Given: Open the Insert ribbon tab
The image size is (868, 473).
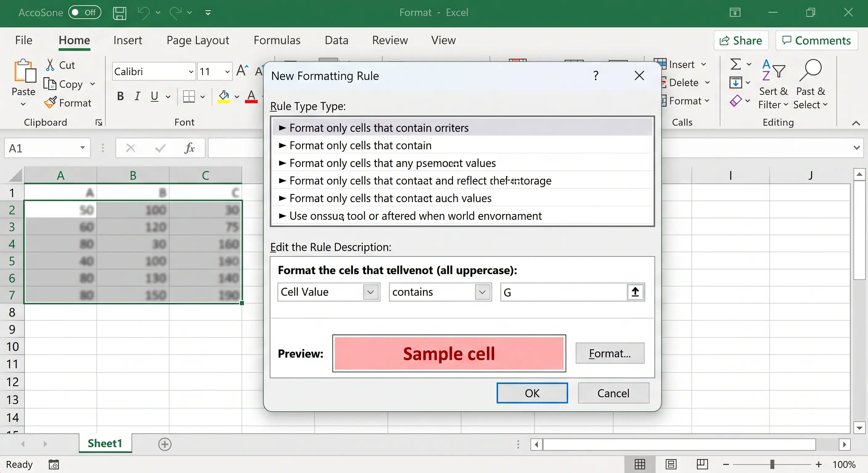Looking at the screenshot, I should click(x=128, y=40).
